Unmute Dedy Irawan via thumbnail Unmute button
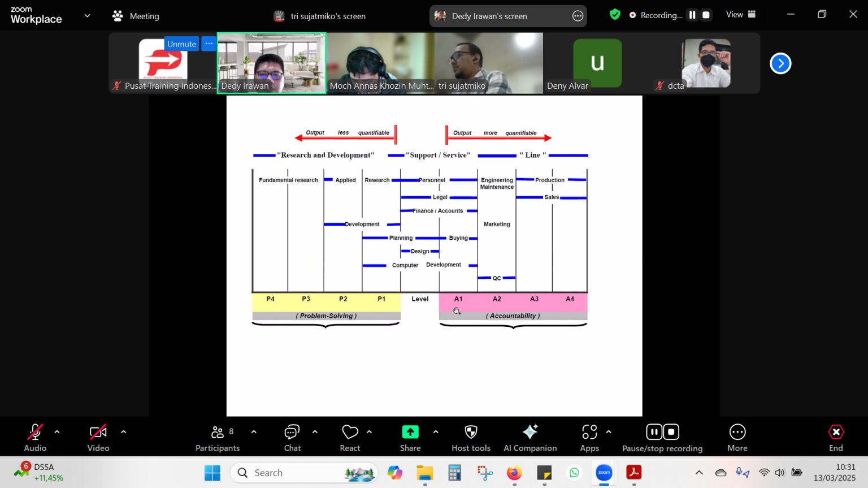This screenshot has width=868, height=488. pyautogui.click(x=181, y=43)
